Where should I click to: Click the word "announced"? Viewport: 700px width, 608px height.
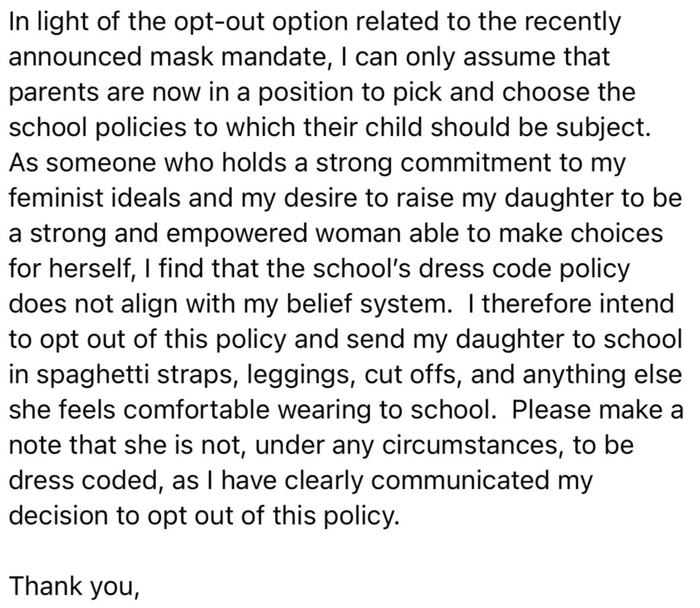tap(75, 57)
